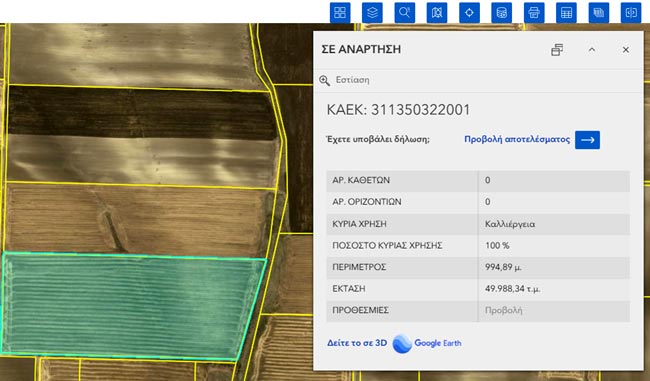Click the Εστίαση zoom-to link

(352, 80)
